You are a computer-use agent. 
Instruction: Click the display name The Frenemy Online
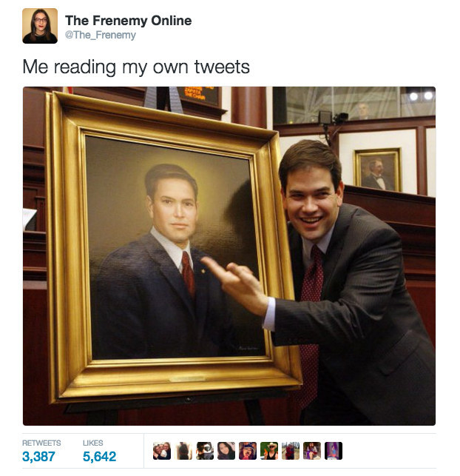tap(128, 21)
